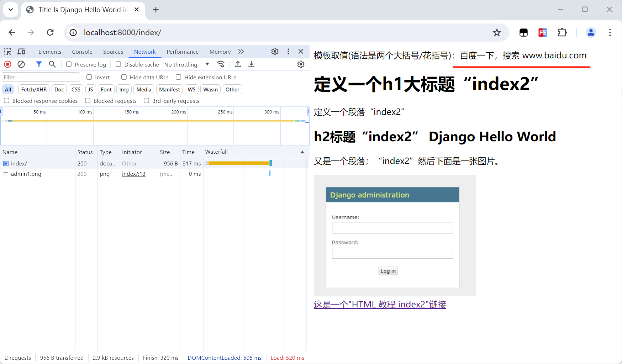This screenshot has height=364, width=622.
Task: Toggle the device toolbar icon
Action: (x=21, y=52)
